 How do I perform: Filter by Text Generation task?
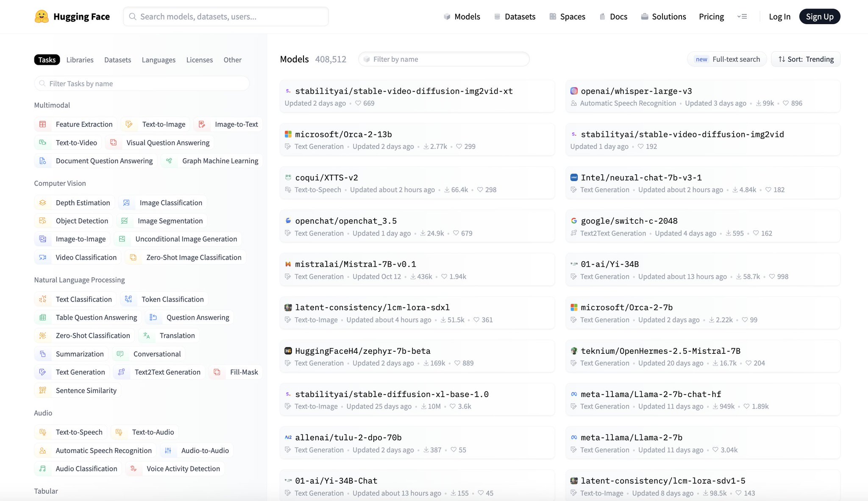pos(72,372)
